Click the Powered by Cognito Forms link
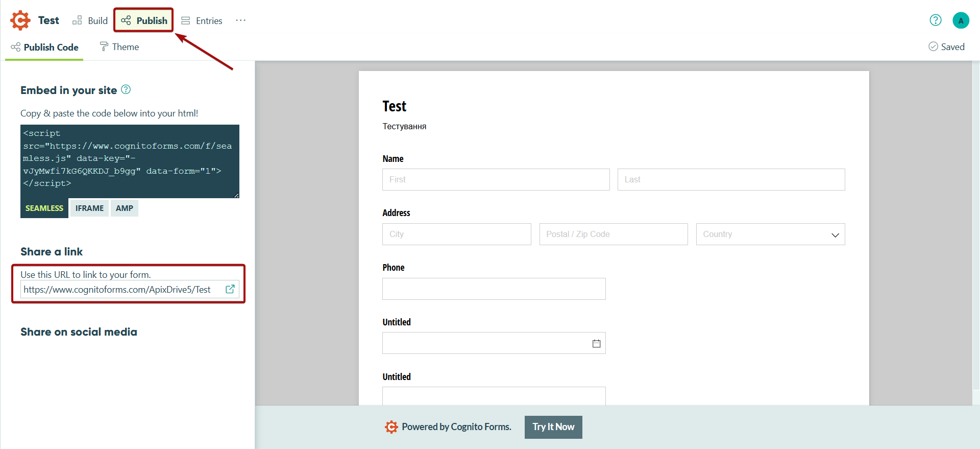 click(x=448, y=427)
